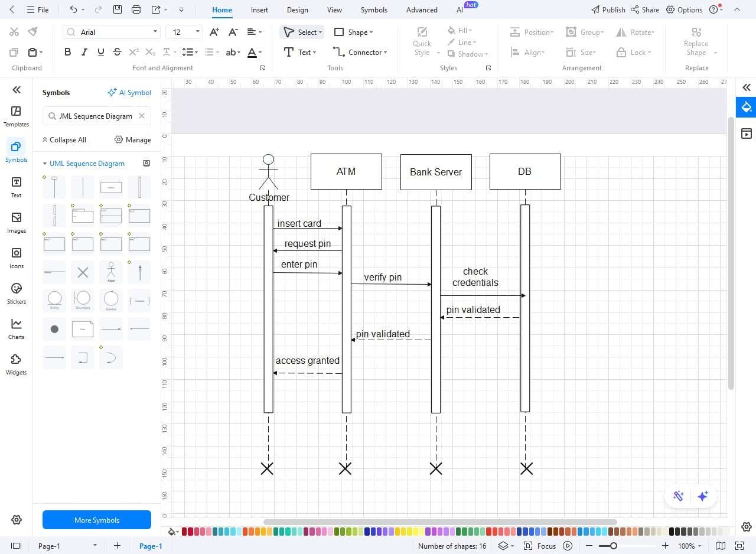Viewport: 756px width, 554px height.
Task: Click the Share button
Action: (x=645, y=9)
